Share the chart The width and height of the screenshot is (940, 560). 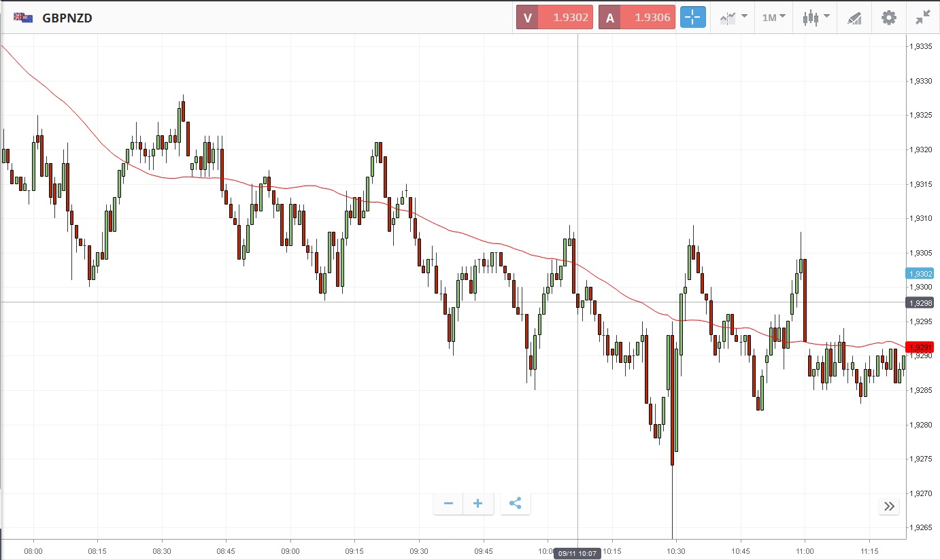515,504
